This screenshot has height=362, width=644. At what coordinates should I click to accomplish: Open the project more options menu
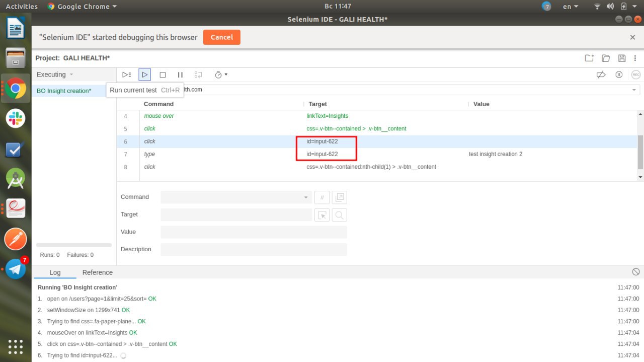635,58
